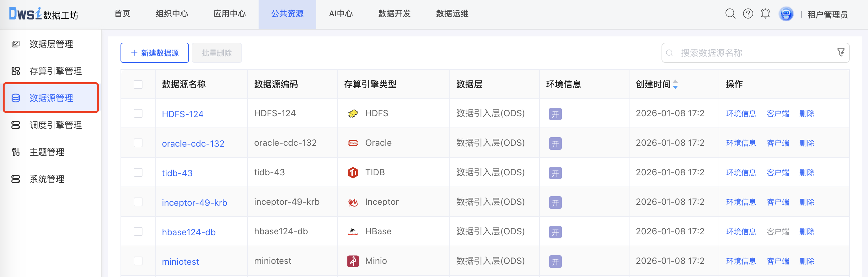
Task: Open the miniotest data source link
Action: click(x=180, y=262)
